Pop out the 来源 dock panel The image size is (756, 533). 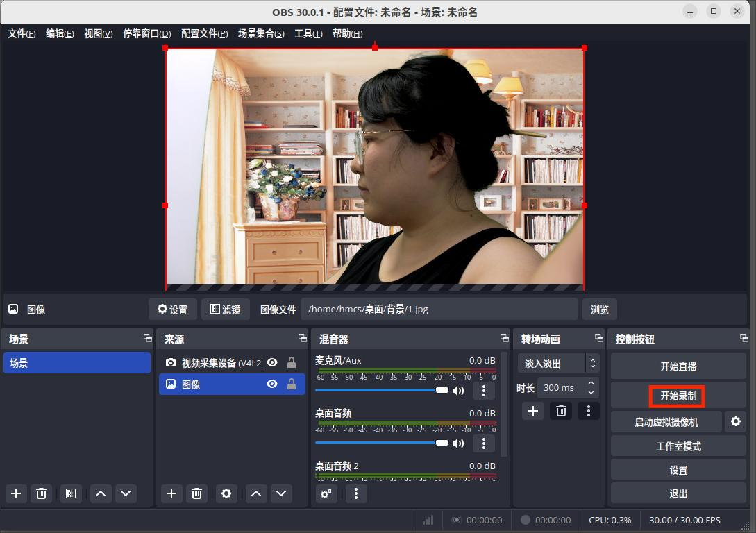click(302, 338)
